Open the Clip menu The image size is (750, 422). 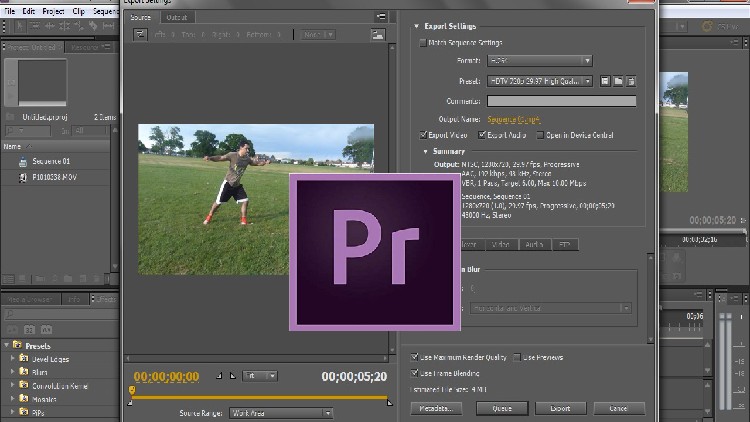point(78,11)
